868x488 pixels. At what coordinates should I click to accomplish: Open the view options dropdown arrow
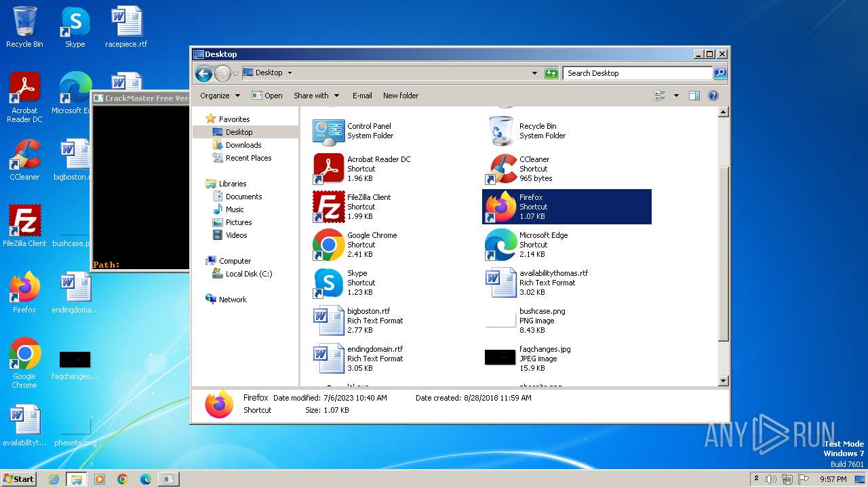pyautogui.click(x=676, y=96)
